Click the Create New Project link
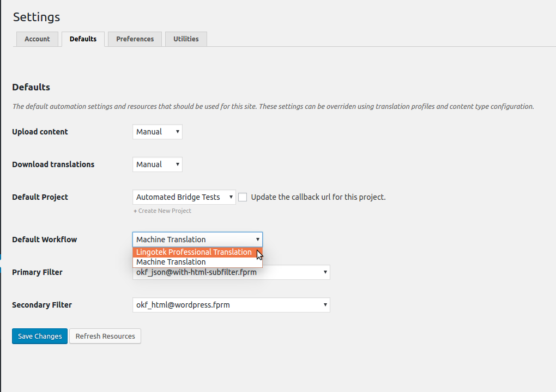 162,211
